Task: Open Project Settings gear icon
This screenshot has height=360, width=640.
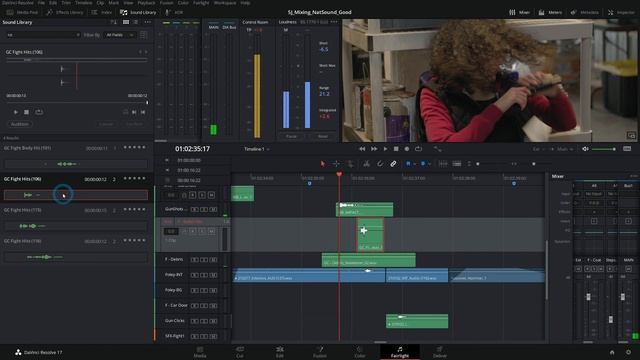Action: coord(628,352)
